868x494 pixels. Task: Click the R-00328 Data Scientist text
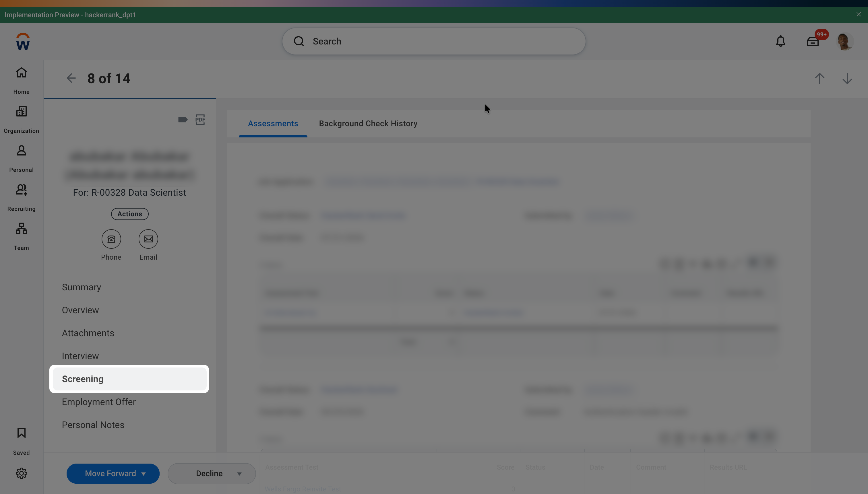point(139,192)
